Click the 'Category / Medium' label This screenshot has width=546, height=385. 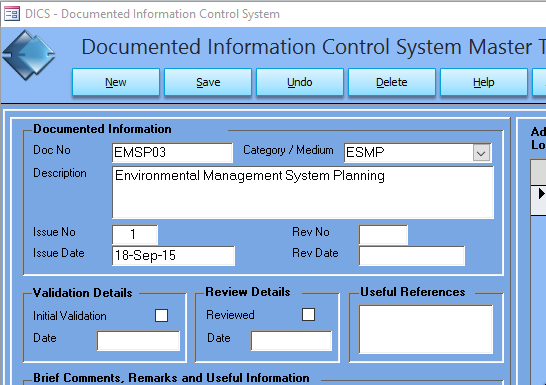[288, 150]
